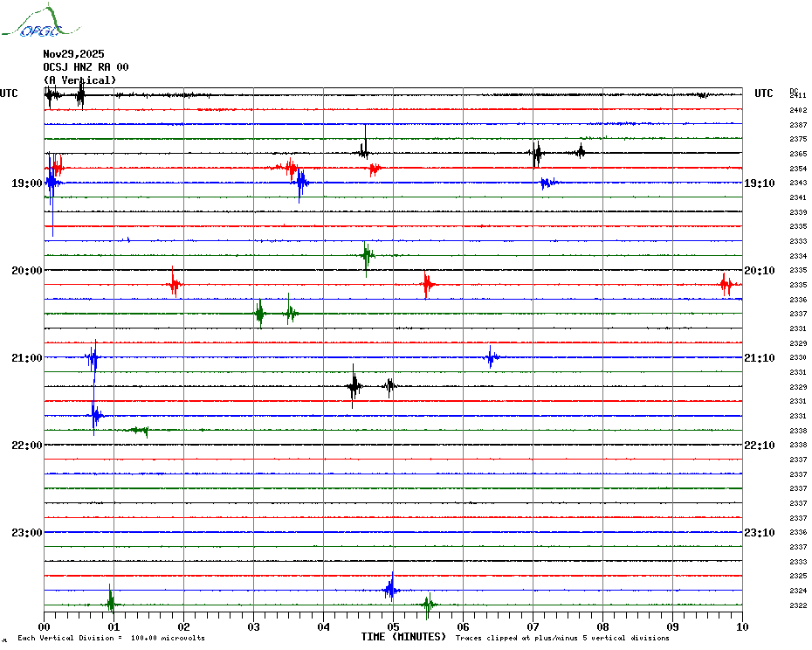Click the 21:10 time label on right axis

(x=759, y=358)
